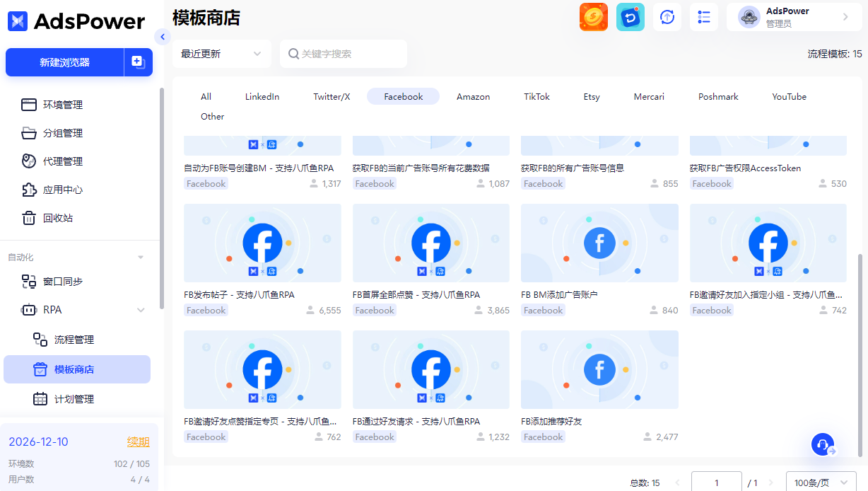Viewport: 868px width, 491px height.
Task: Open the task list icon in topbar
Action: coord(703,16)
